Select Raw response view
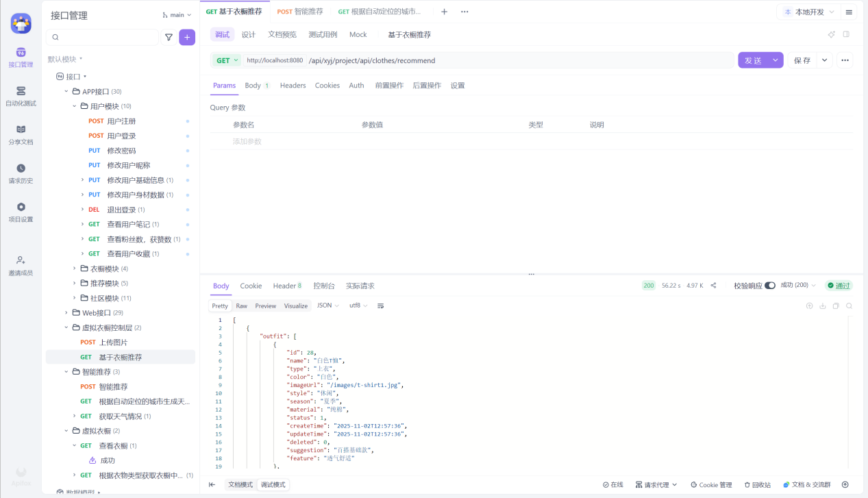 [x=241, y=306]
